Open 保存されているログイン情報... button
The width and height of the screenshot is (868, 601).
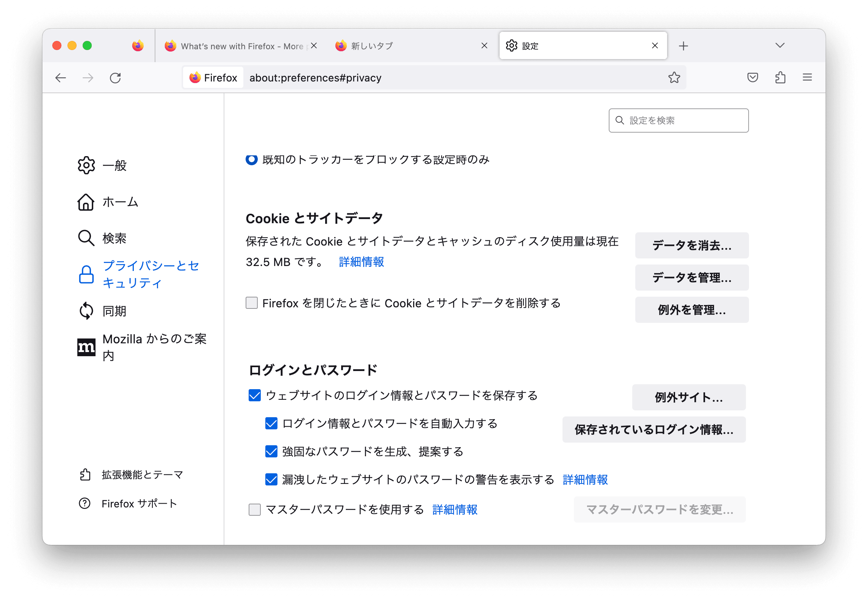coord(654,430)
